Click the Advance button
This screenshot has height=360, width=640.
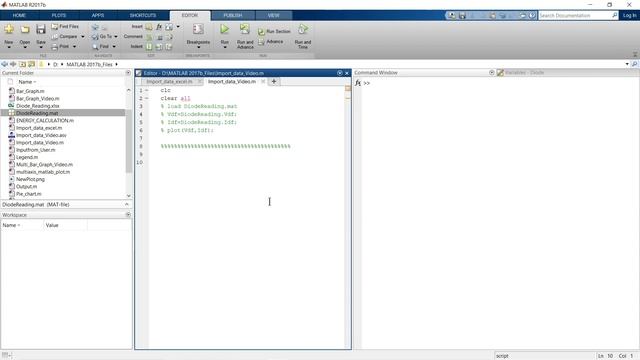(x=271, y=42)
